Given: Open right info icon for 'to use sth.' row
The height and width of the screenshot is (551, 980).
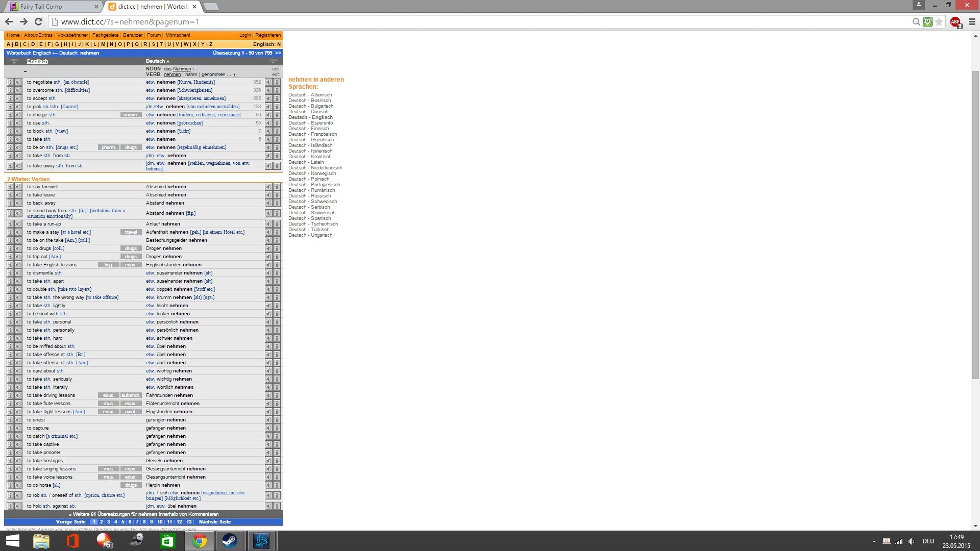Looking at the screenshot, I should point(277,123).
